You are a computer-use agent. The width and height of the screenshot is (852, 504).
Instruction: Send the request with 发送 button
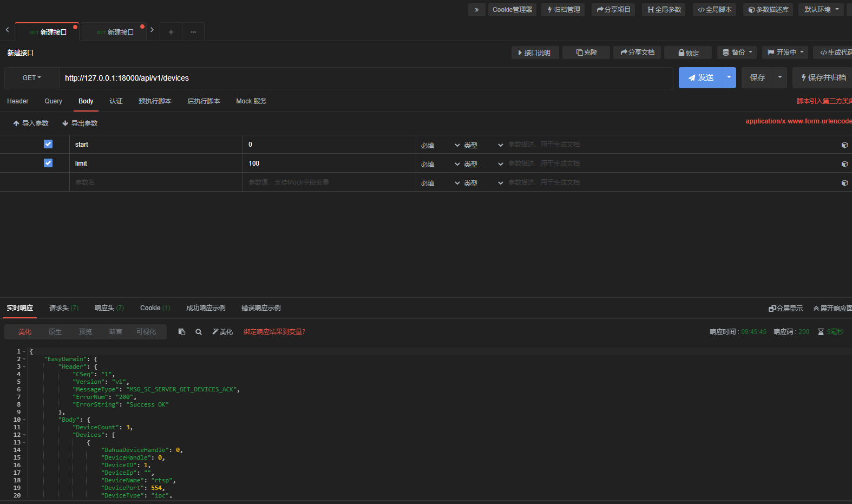(700, 78)
